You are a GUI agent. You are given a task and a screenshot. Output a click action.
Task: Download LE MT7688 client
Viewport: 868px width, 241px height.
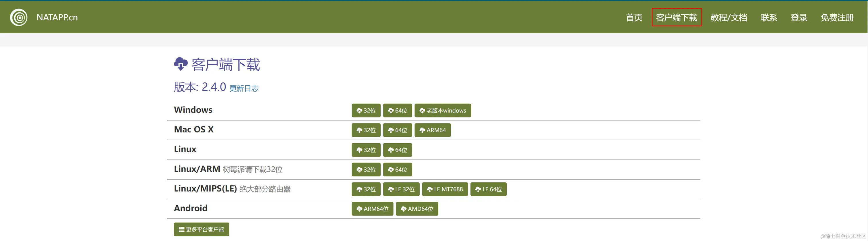(x=445, y=189)
